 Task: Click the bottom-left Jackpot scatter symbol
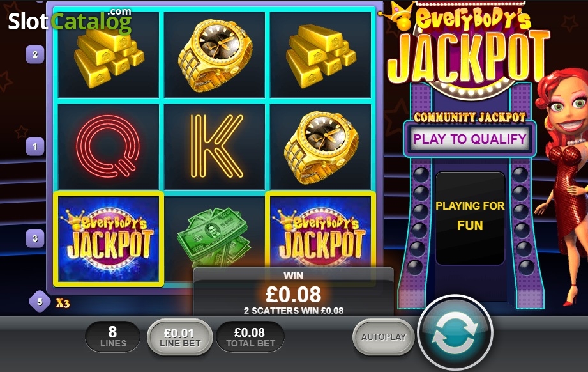point(109,239)
